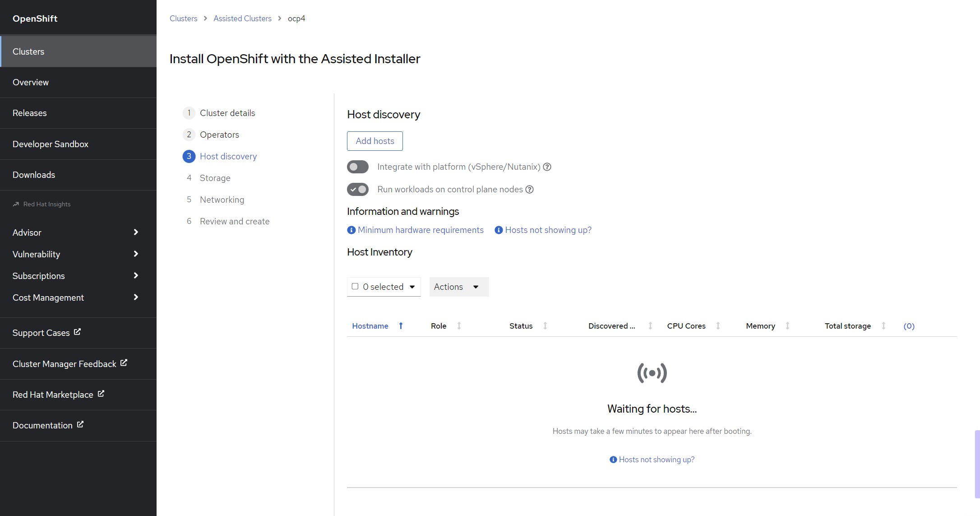
Task: Click Assisted Clusters breadcrumb link
Action: (x=242, y=19)
